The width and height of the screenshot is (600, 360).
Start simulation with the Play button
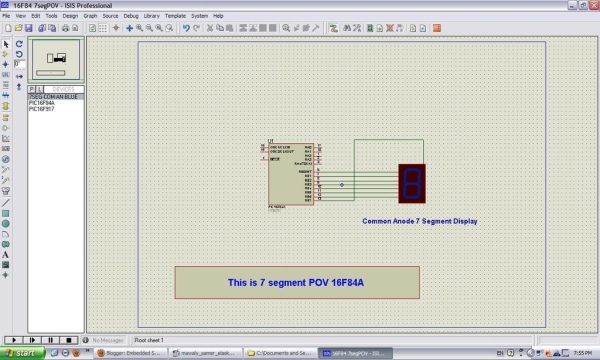(x=14, y=340)
